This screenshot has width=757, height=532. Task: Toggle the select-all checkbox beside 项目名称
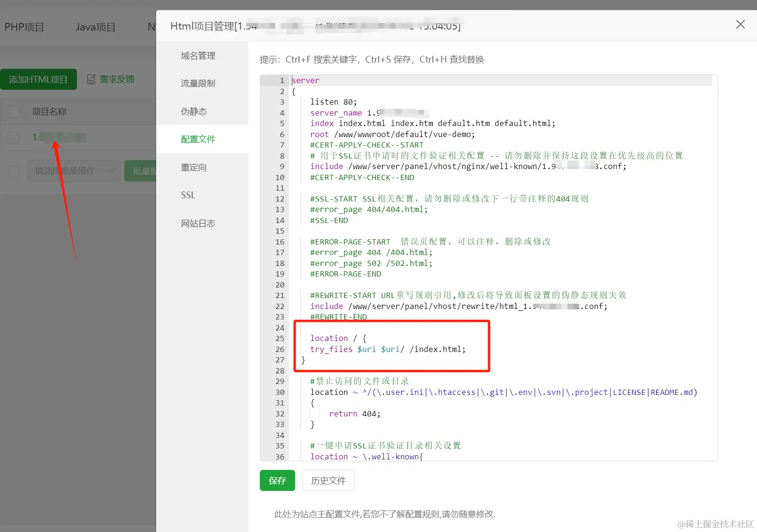13,112
